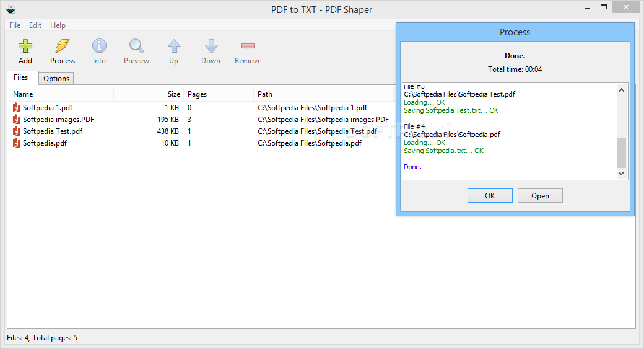Click the PDF icon beside Softpedia.pdf

coord(16,143)
